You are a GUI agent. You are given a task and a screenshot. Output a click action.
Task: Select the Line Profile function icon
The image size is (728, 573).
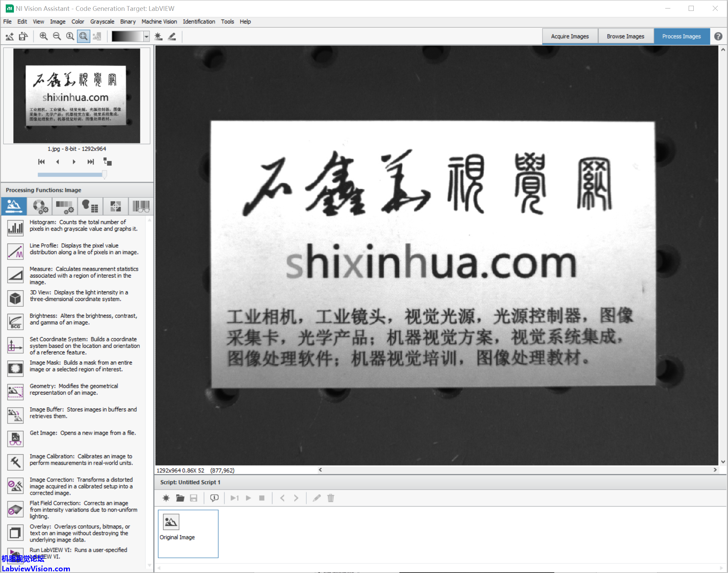click(15, 251)
